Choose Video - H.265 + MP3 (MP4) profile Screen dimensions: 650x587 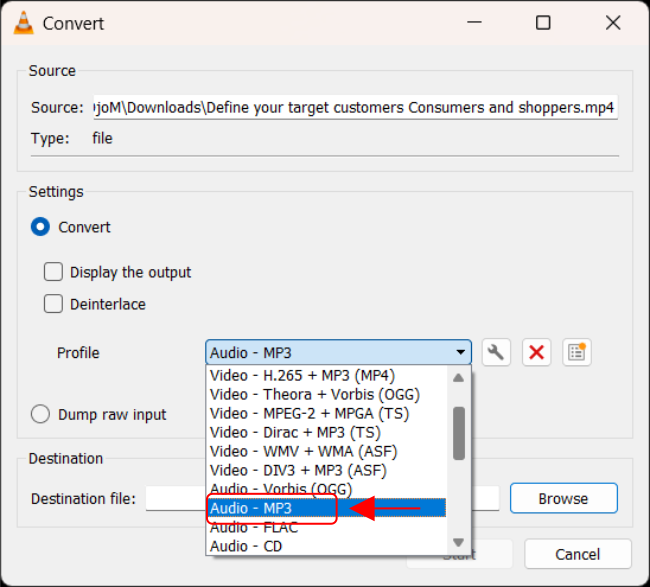coord(326,375)
